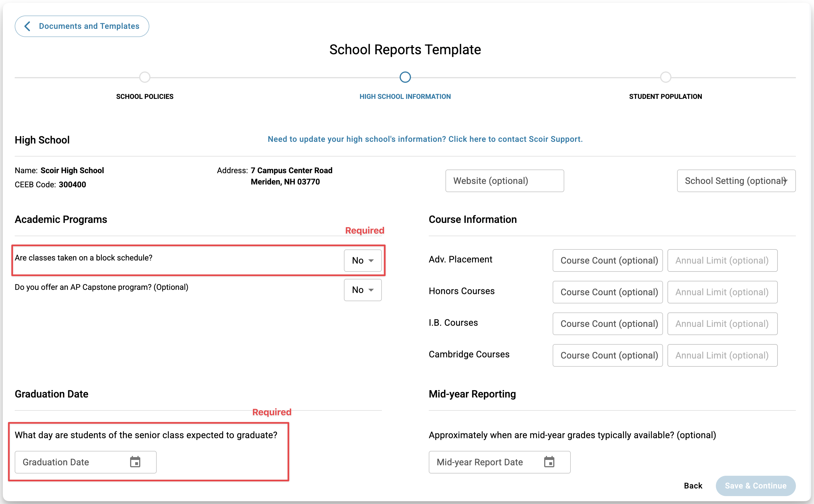Click the High School Information step circle
This screenshot has width=814, height=504.
point(405,77)
